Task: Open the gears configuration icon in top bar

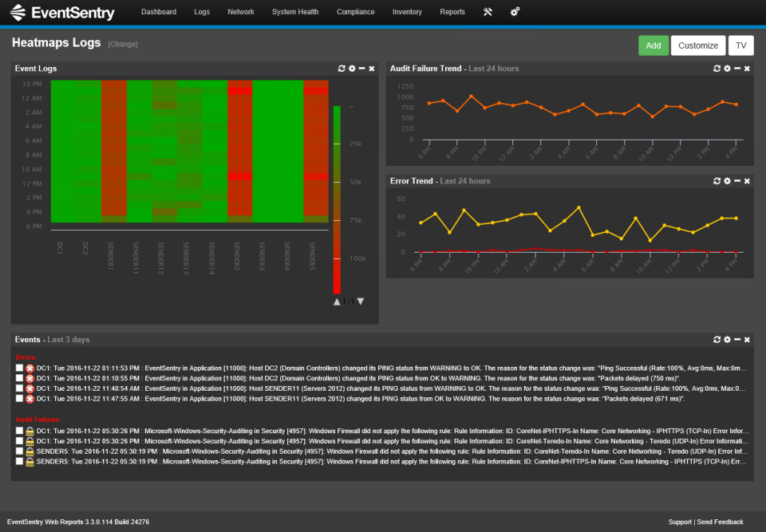Action: point(515,12)
